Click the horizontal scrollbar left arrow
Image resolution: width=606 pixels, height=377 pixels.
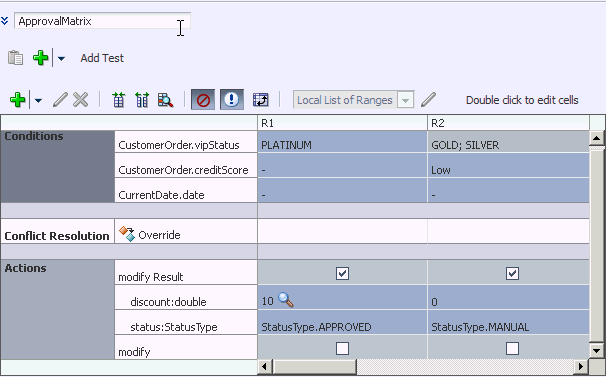click(x=264, y=366)
